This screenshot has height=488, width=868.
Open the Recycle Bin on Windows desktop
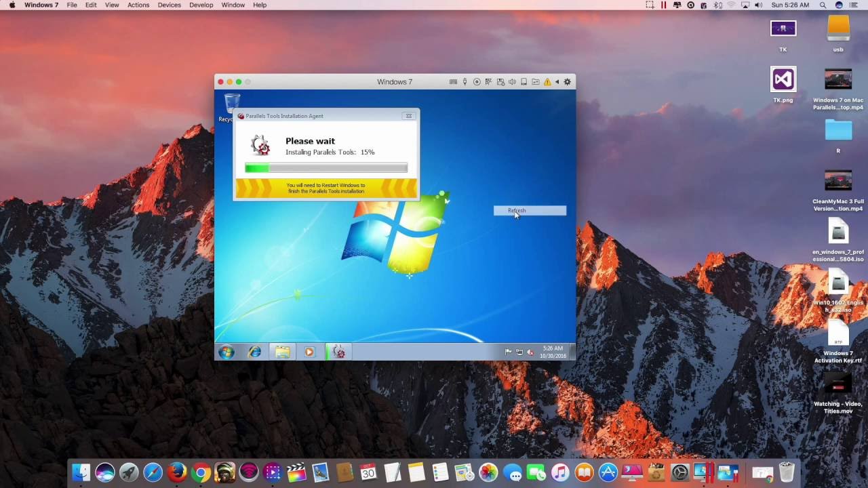click(231, 108)
